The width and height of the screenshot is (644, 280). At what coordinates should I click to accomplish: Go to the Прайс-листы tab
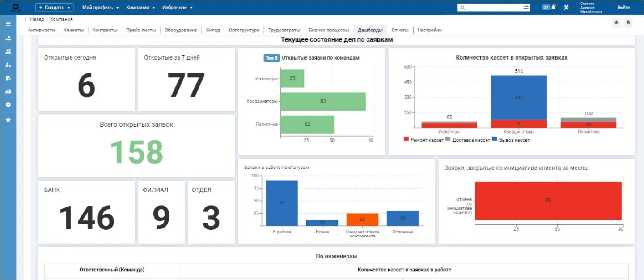(141, 30)
